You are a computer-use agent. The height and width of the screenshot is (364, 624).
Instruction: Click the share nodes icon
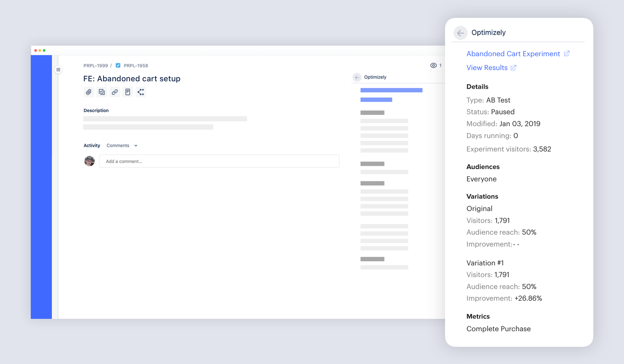(140, 92)
